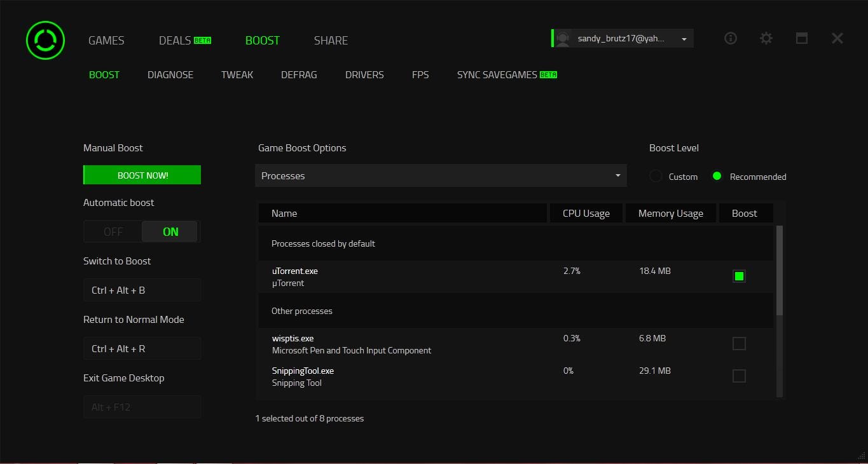Select Custom boost level

(x=656, y=176)
